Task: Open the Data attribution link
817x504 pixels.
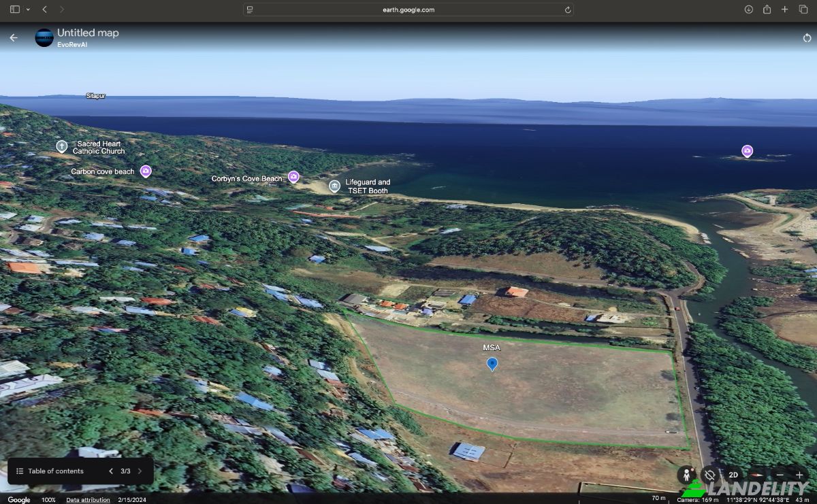Action: point(88,500)
